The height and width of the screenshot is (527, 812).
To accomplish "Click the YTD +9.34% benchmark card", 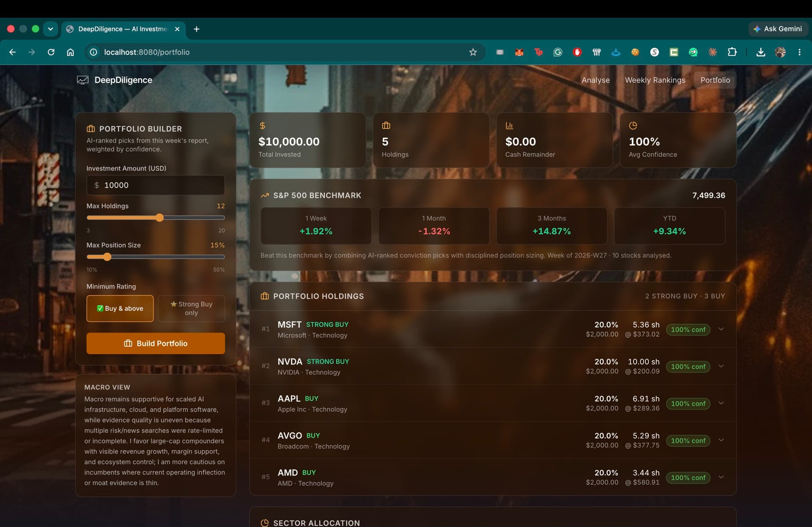I will pyautogui.click(x=669, y=226).
